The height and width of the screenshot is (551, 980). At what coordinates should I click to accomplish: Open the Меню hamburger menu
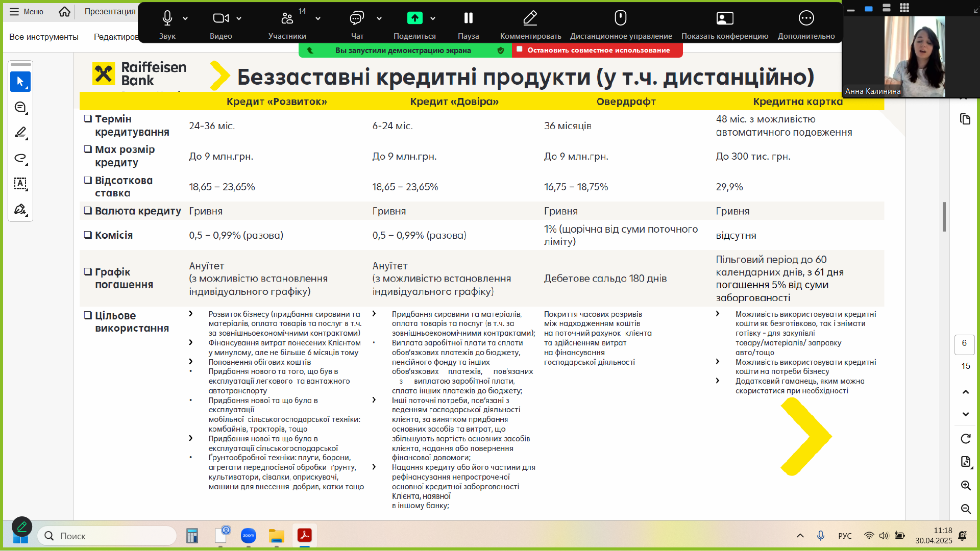coord(27,12)
